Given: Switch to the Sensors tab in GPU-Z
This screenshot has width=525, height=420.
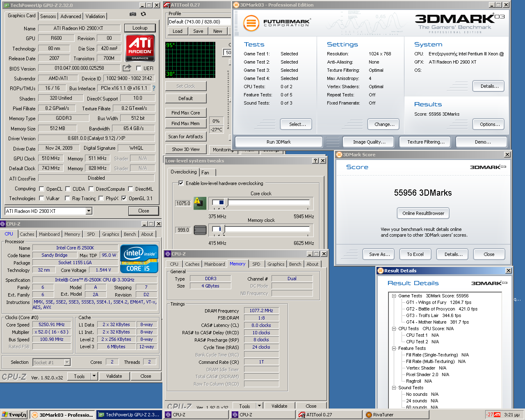Looking at the screenshot, I should 48,16.
